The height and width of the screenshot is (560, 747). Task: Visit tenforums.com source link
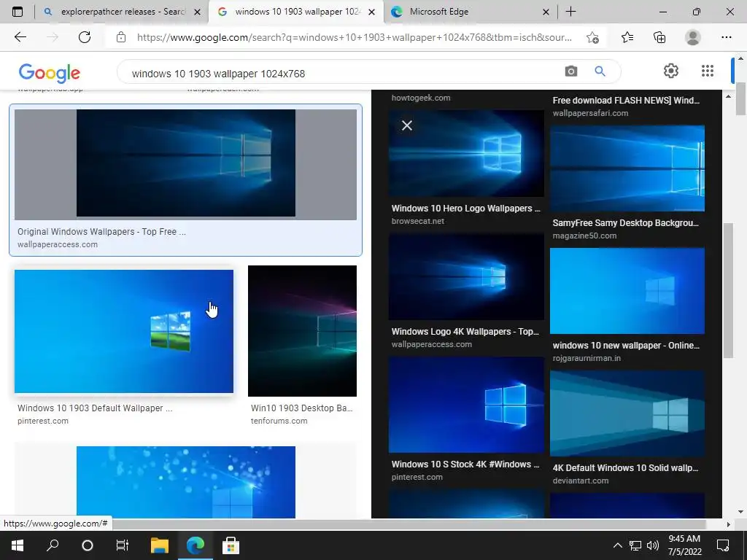(x=279, y=421)
